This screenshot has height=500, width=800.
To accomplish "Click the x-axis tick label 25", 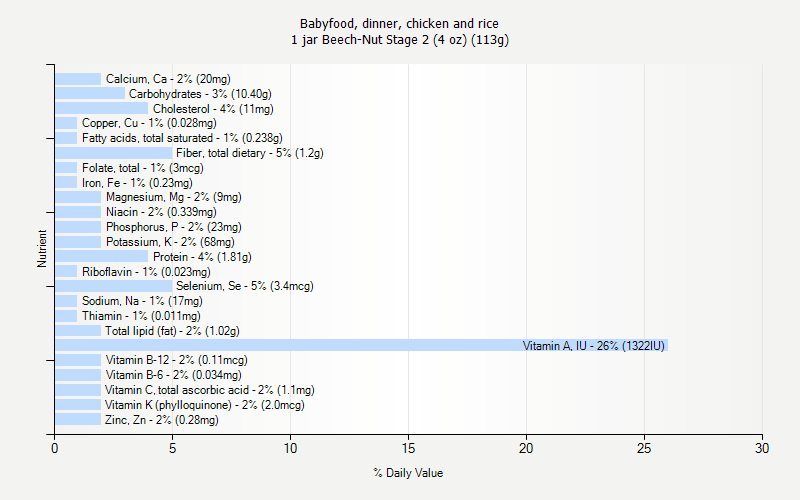I will pyautogui.click(x=644, y=448).
